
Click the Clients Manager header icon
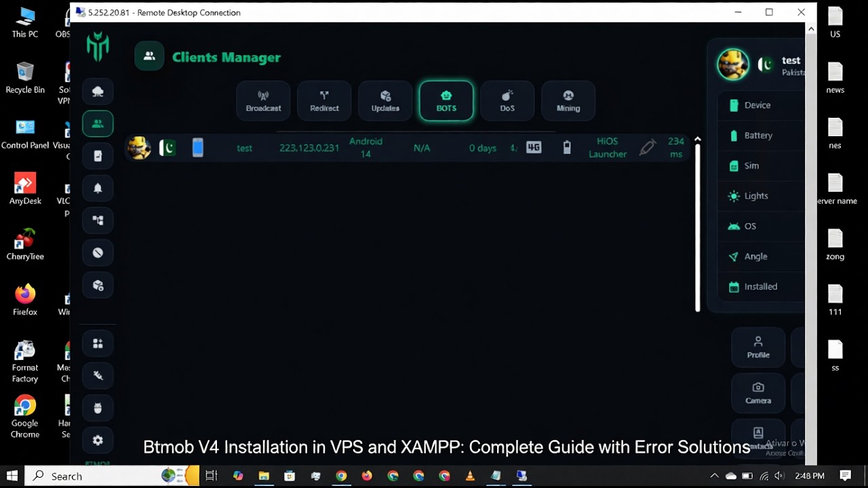tap(149, 56)
